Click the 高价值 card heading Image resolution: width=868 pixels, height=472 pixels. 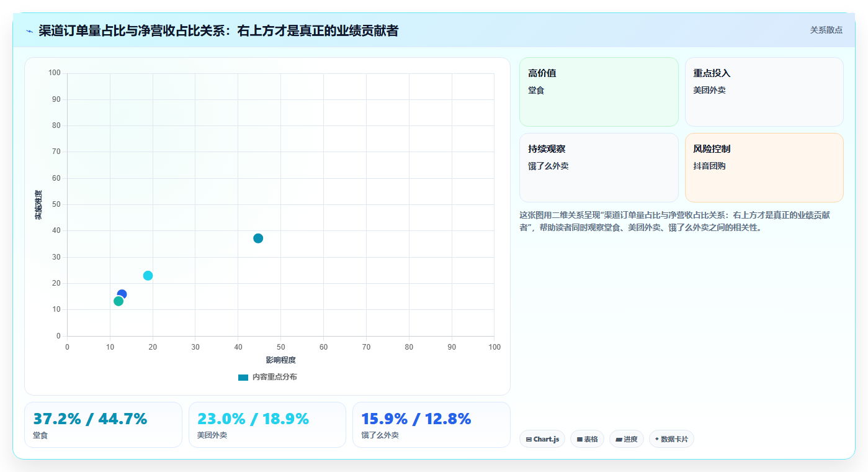point(542,73)
